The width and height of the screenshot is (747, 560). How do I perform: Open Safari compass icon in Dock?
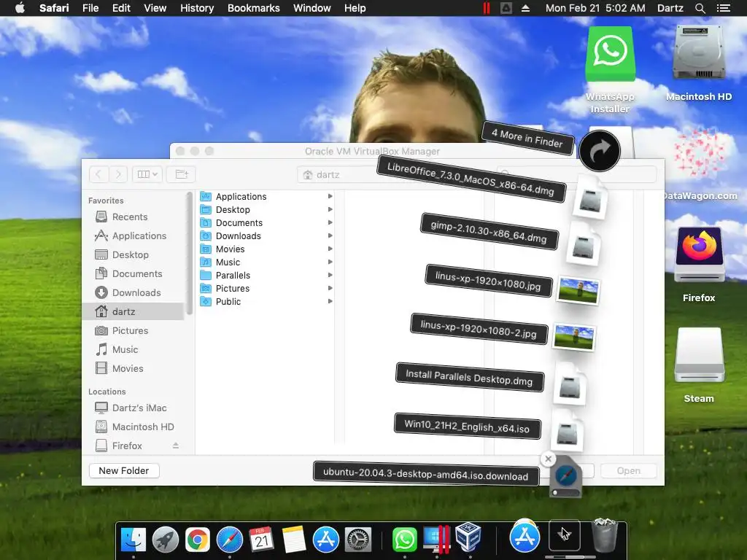(230, 540)
